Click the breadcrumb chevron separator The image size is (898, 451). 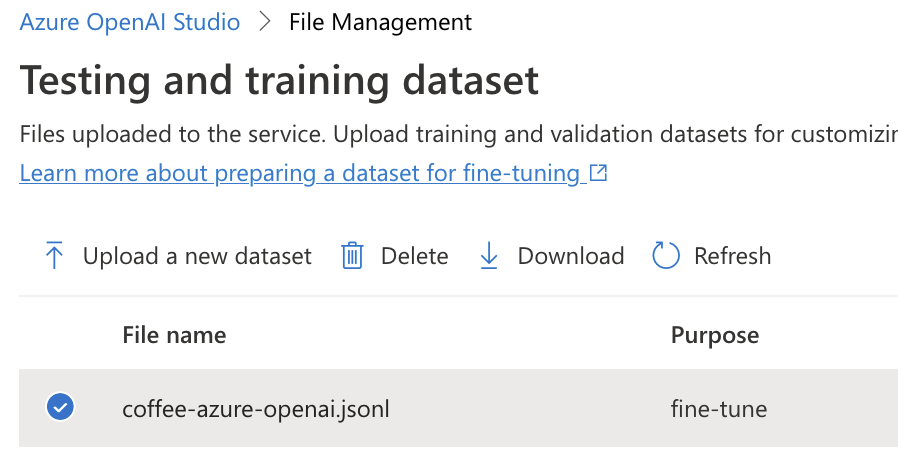265,22
